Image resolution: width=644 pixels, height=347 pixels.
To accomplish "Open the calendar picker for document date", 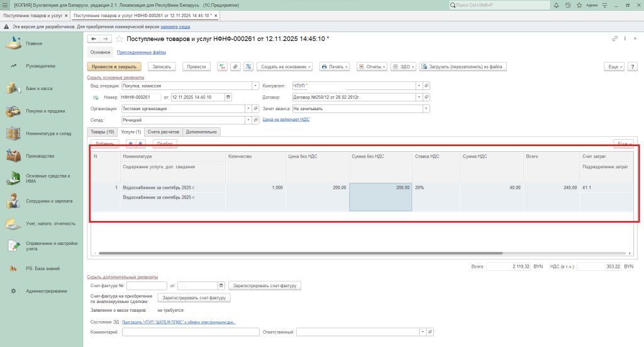I will [228, 97].
